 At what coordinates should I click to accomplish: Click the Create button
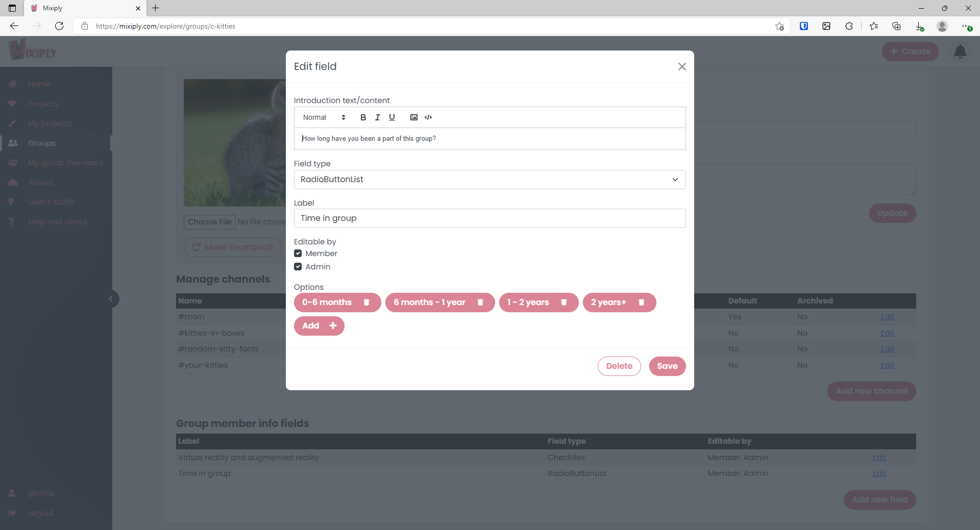pyautogui.click(x=910, y=52)
